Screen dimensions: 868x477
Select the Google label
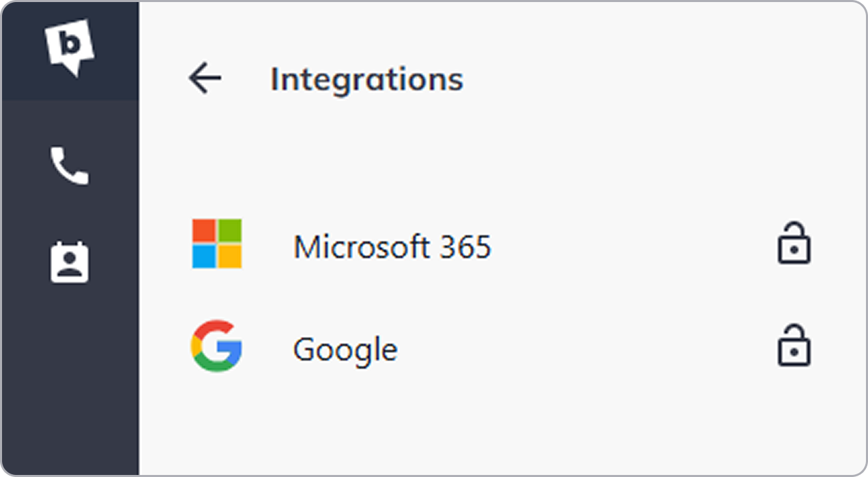[x=345, y=350]
